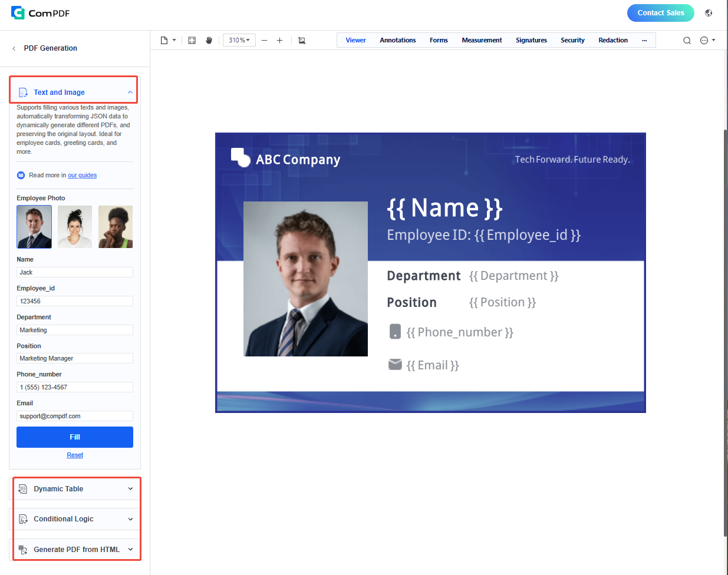This screenshot has height=575, width=728.
Task: Open the search magnifier icon
Action: click(x=687, y=40)
